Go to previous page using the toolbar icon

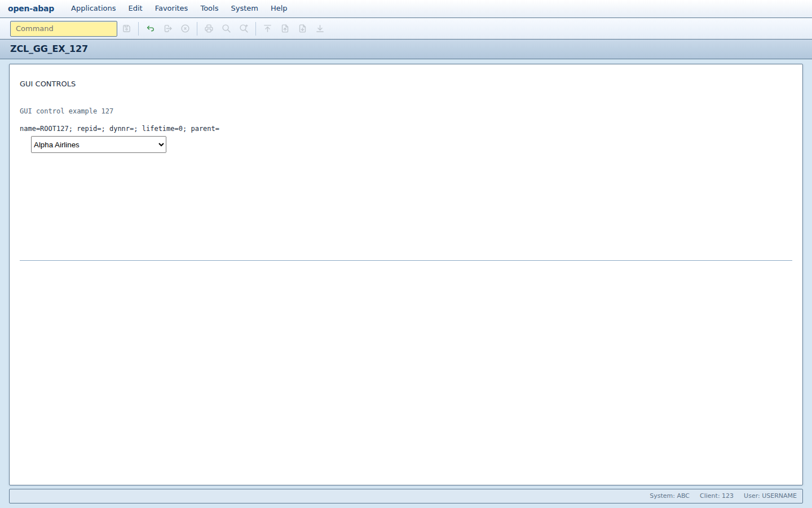pos(285,29)
